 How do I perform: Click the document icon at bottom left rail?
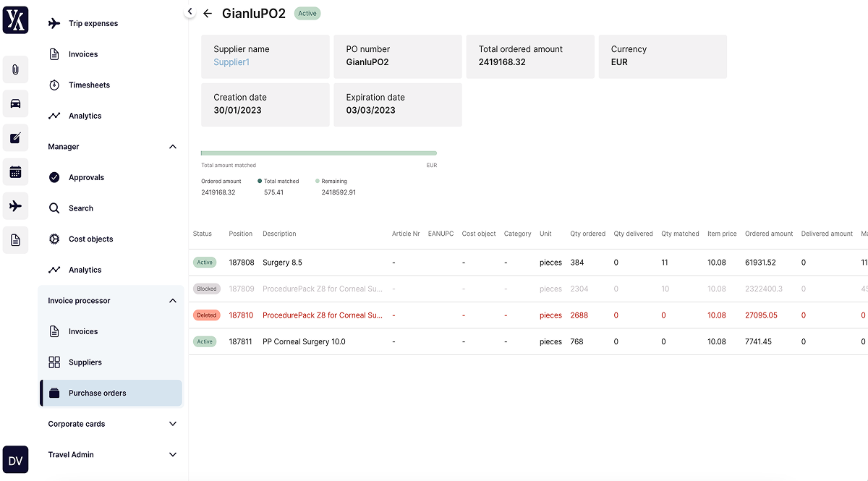15,239
